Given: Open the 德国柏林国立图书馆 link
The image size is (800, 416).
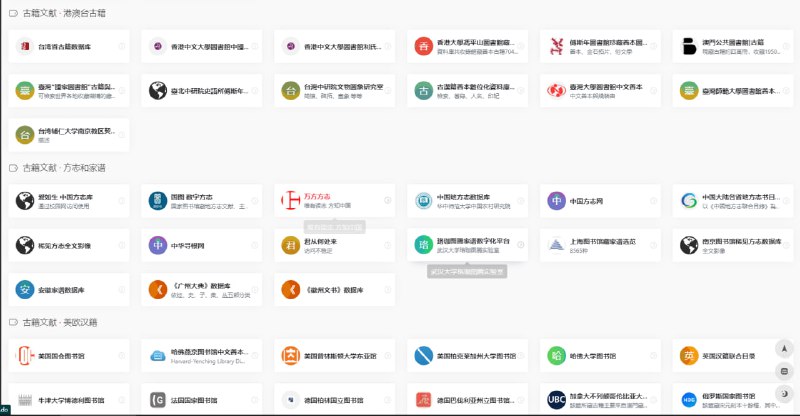Looking at the screenshot, I should pyautogui.click(x=334, y=400).
